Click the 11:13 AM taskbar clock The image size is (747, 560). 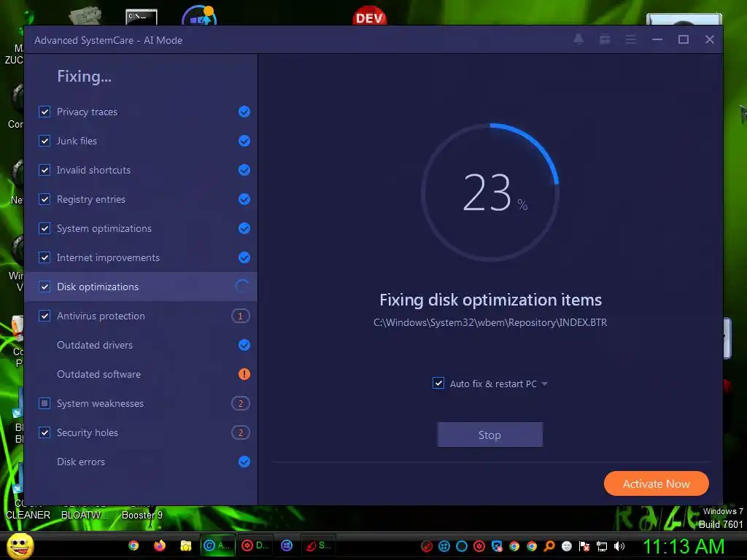tap(684, 546)
